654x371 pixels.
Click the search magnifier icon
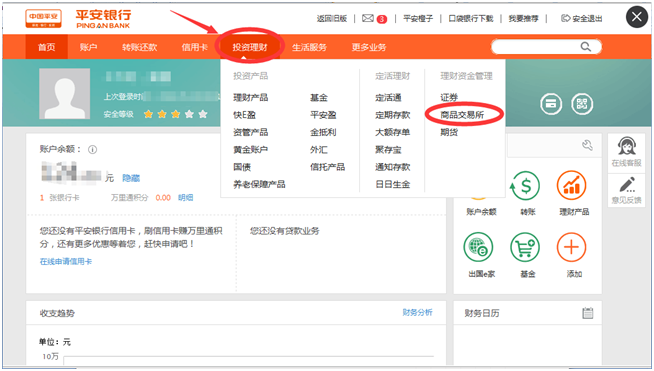coord(586,47)
